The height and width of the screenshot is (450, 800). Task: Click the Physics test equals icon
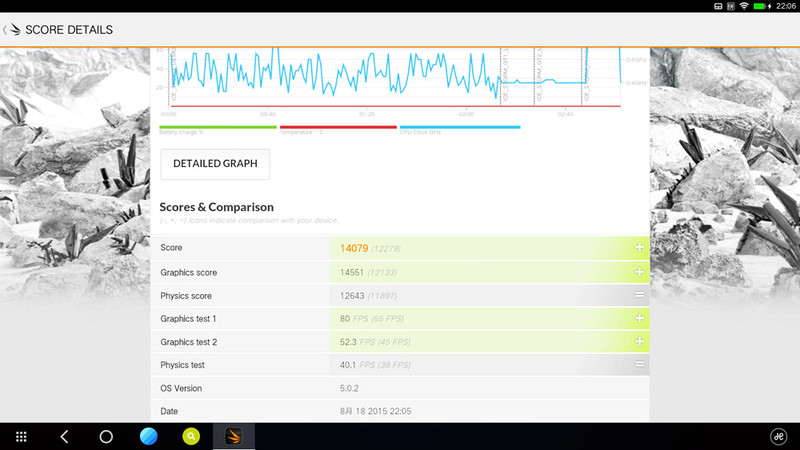pyautogui.click(x=639, y=364)
